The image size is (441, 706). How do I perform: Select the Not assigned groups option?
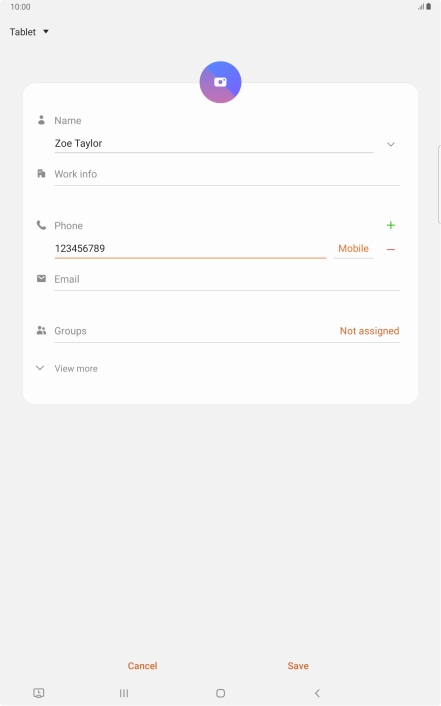tap(369, 331)
